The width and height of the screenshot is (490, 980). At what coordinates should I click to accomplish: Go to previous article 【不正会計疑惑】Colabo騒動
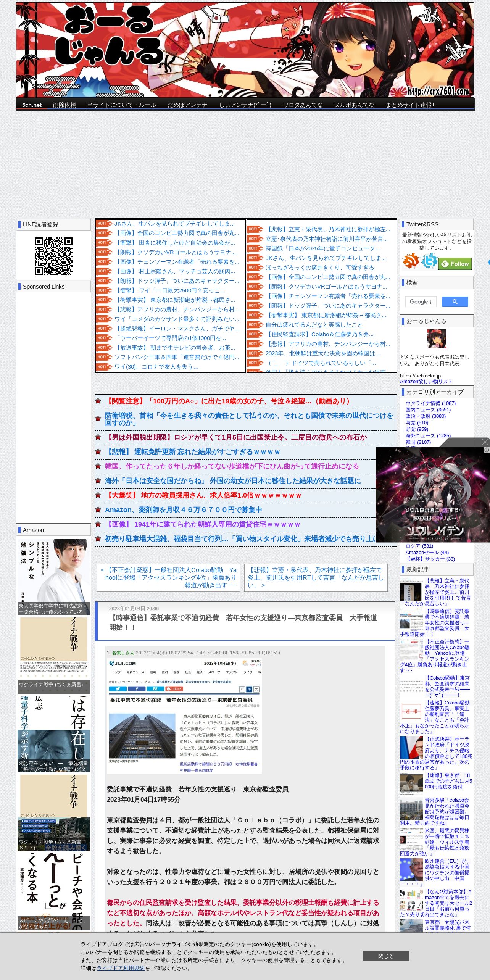point(168,577)
